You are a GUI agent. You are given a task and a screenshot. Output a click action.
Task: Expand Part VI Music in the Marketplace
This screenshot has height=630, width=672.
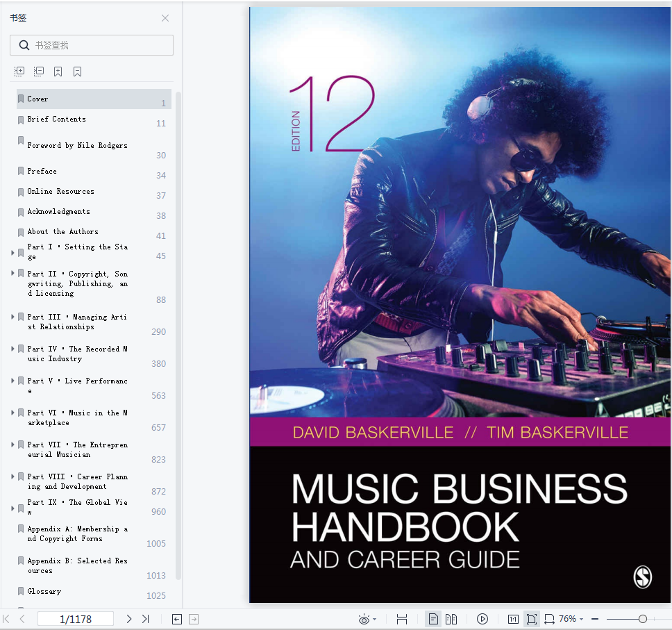(13, 413)
